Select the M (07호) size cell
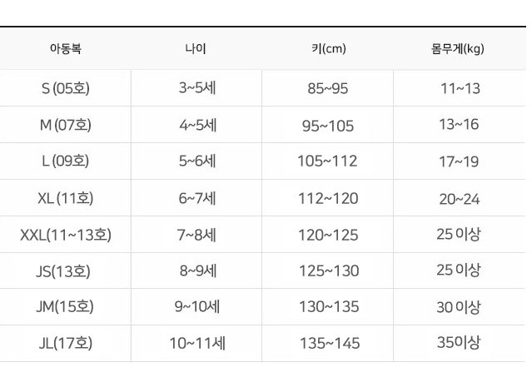This screenshot has height=392, width=532. (66, 125)
